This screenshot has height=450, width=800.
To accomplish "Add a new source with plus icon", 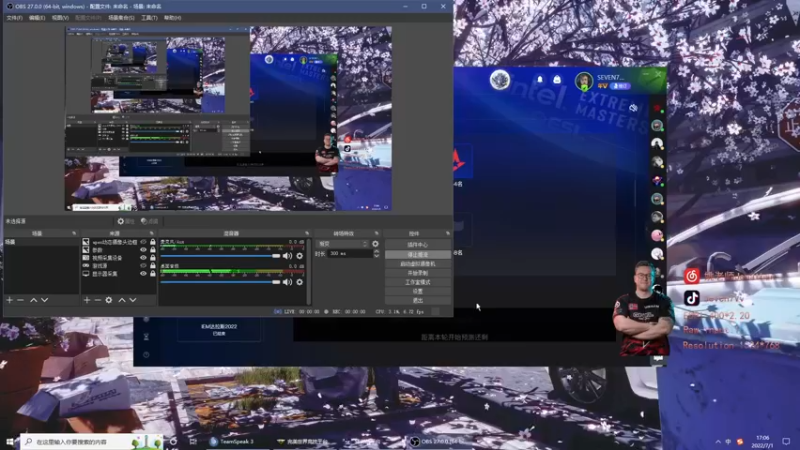I will tap(87, 300).
